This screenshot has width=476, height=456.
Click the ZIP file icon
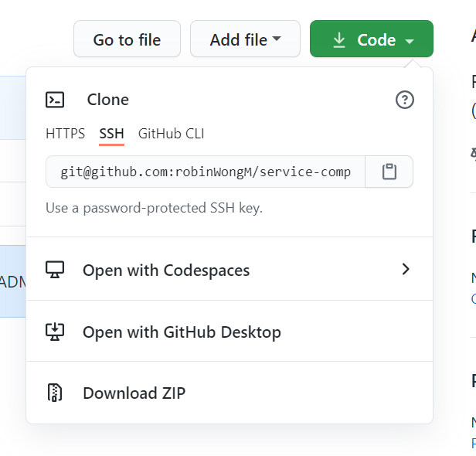pos(55,393)
